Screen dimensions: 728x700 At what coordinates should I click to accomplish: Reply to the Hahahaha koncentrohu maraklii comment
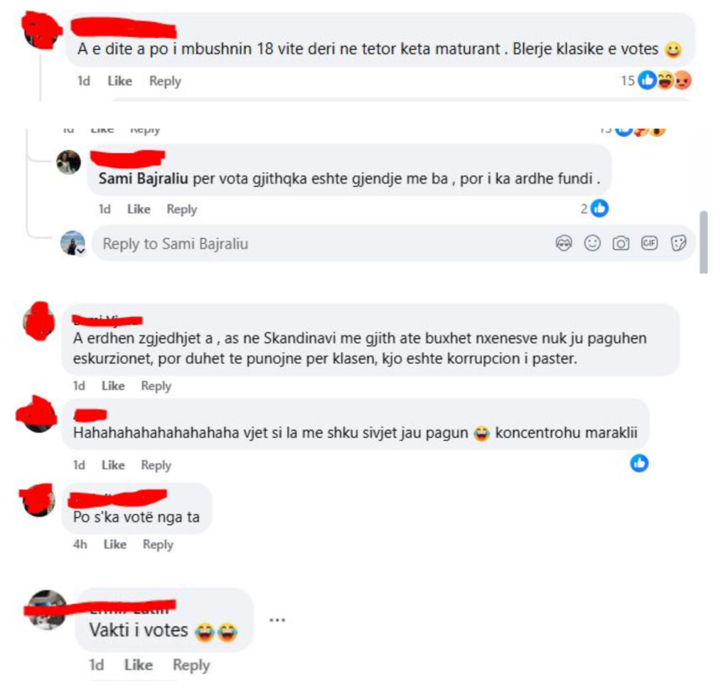pyautogui.click(x=156, y=465)
